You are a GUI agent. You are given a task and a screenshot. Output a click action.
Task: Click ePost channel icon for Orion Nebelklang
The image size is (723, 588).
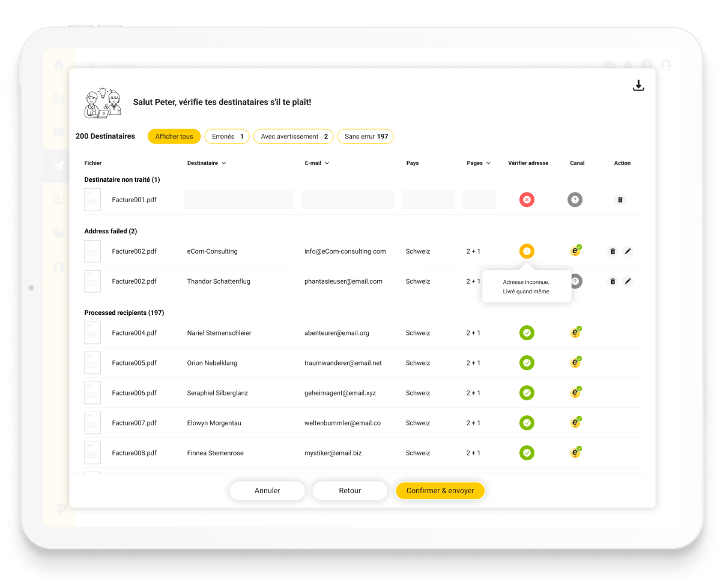(x=575, y=363)
